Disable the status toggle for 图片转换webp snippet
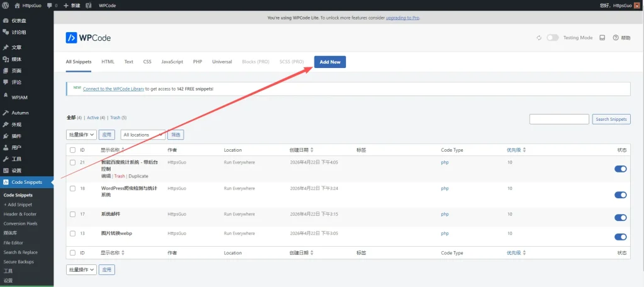 click(x=620, y=237)
